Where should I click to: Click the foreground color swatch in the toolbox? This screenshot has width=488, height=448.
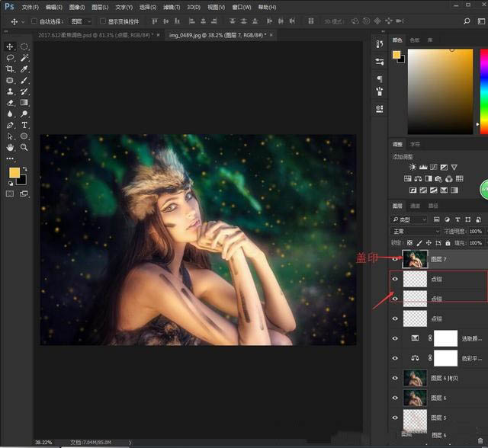coord(14,174)
